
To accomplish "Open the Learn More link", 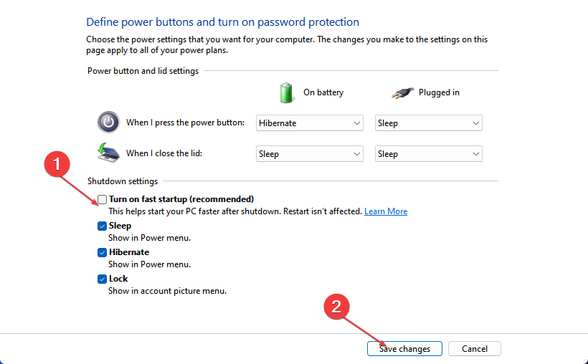I will click(x=386, y=211).
